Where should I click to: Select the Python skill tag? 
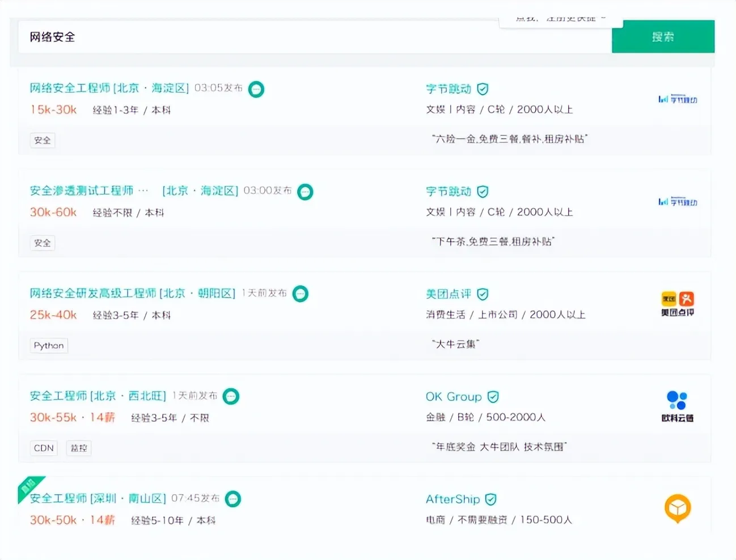point(49,346)
